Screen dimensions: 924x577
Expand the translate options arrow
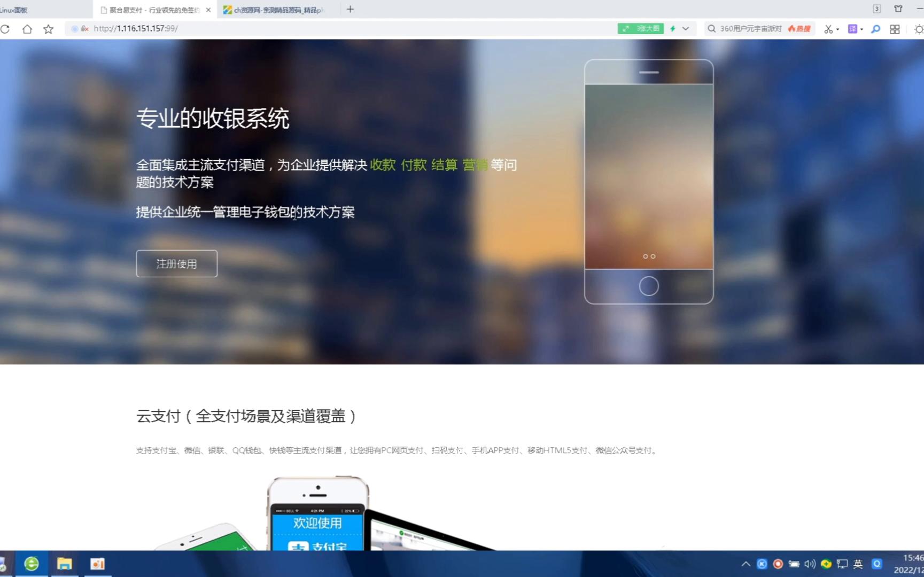click(861, 29)
